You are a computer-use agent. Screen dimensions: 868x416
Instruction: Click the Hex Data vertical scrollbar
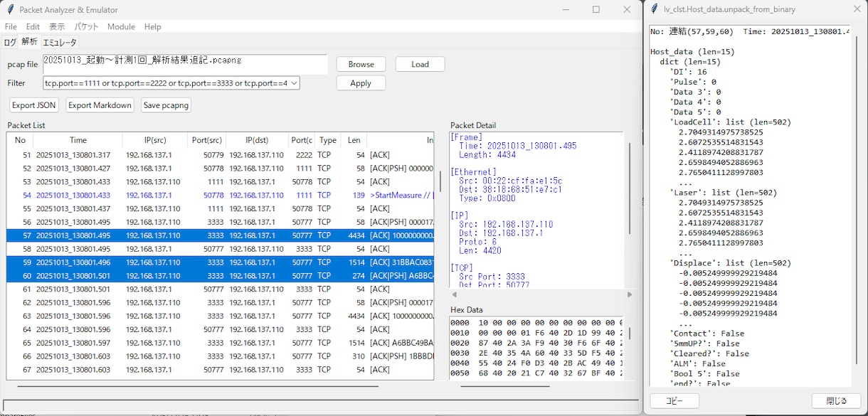628,334
